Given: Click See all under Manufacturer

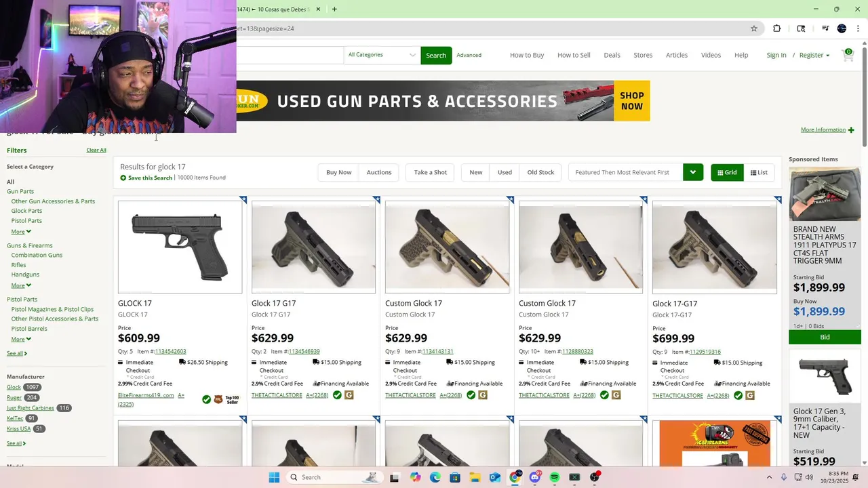Looking at the screenshot, I should [16, 443].
